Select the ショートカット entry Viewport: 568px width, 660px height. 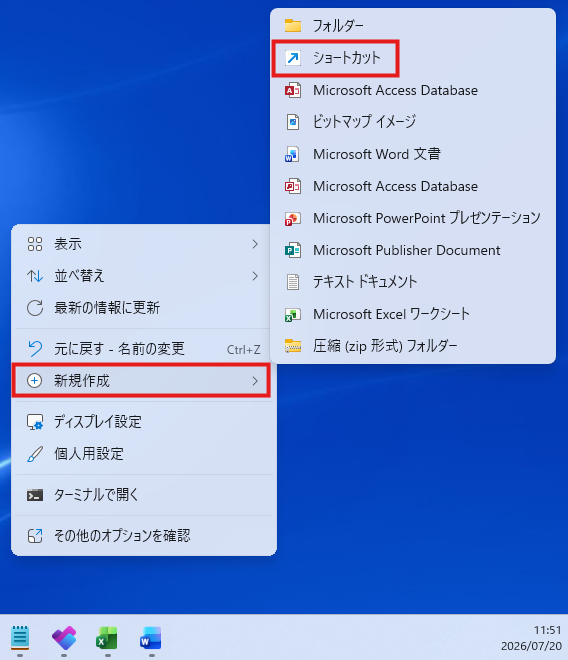click(x=413, y=58)
